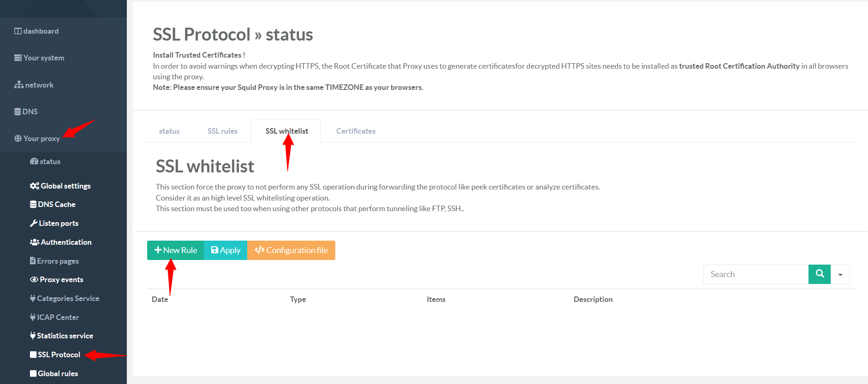The height and width of the screenshot is (384, 868).
Task: Sort by the Type column header
Action: (298, 300)
